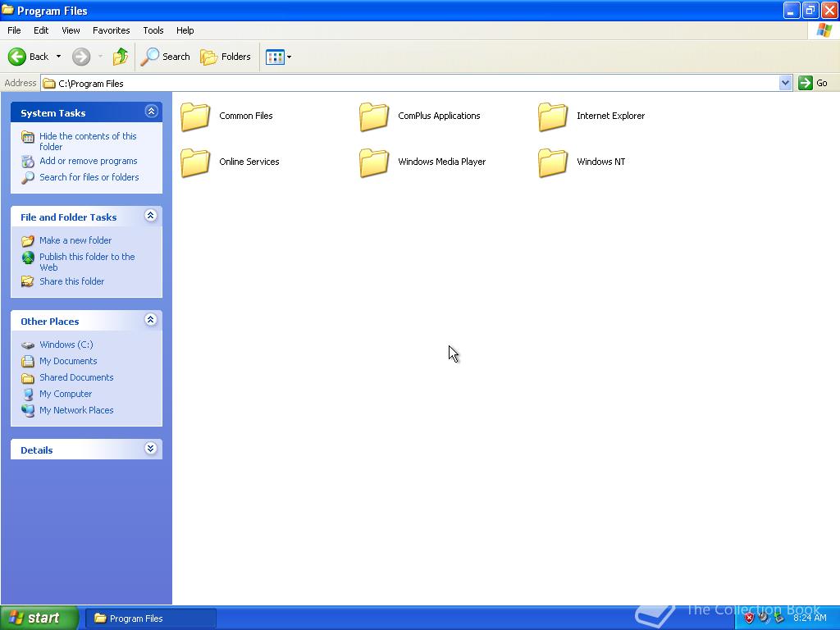Open My Documents link in Other Places
Screen dimensions: 840x630
point(68,361)
